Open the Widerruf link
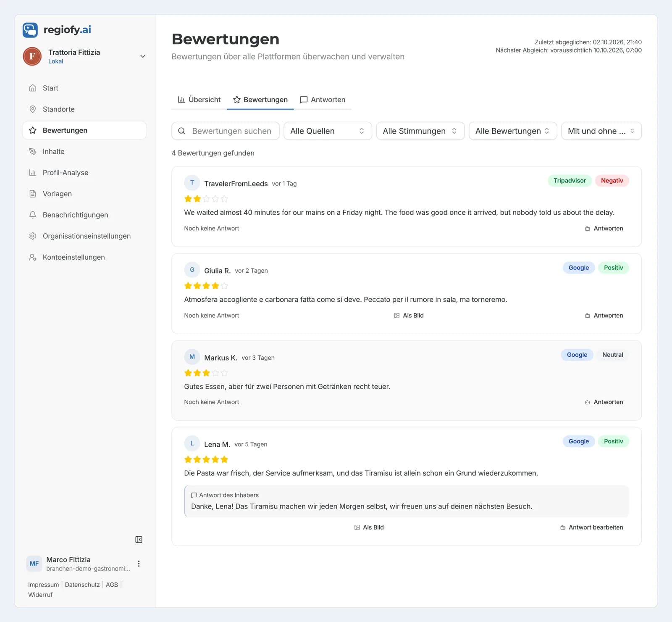This screenshot has width=672, height=622. pyautogui.click(x=40, y=595)
